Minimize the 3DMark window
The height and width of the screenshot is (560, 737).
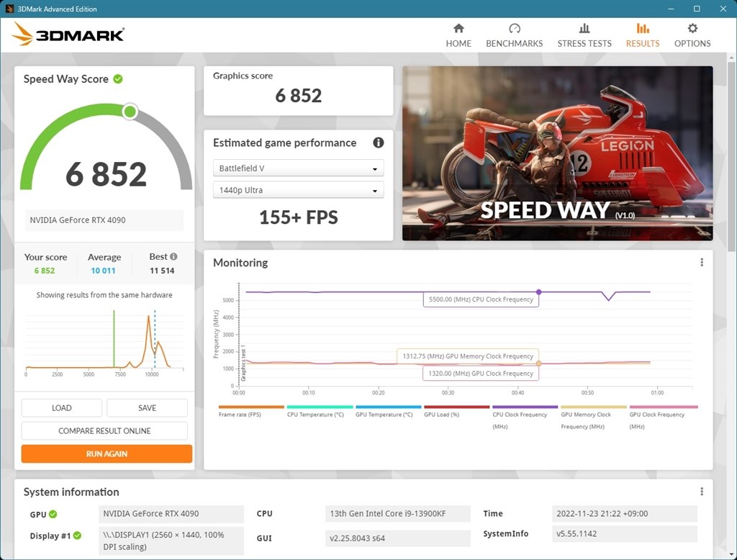pos(671,9)
